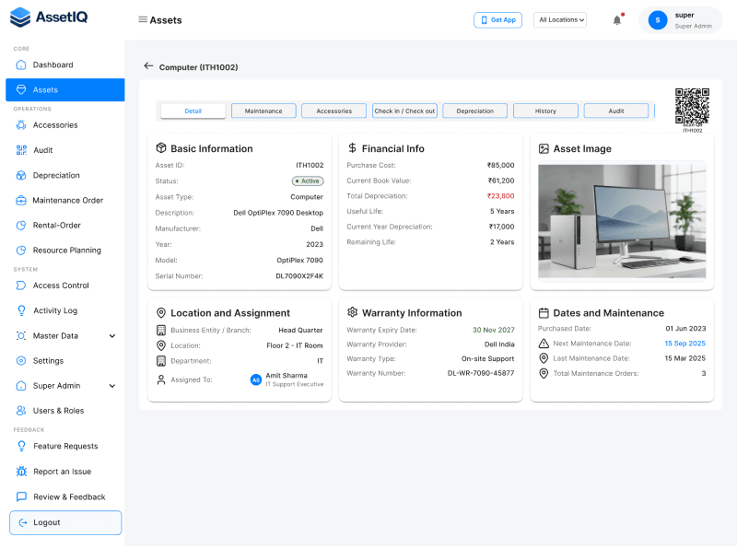Click the AssetIQ logo icon

(x=20, y=17)
